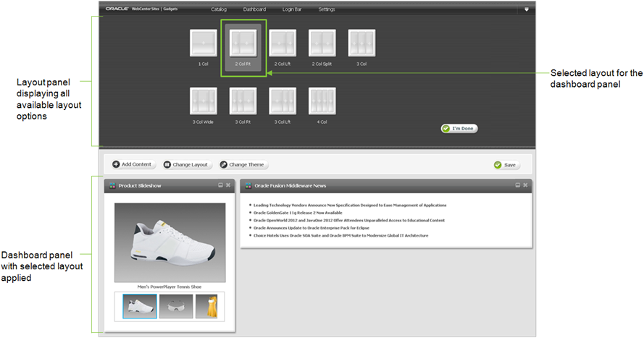This screenshot has height=338, width=644.
Task: Click the large tennis shoe image
Action: click(170, 242)
